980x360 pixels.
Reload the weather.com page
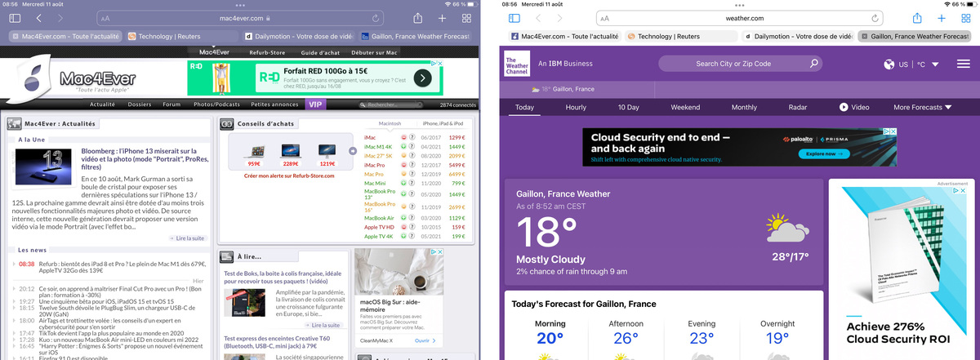click(875, 18)
